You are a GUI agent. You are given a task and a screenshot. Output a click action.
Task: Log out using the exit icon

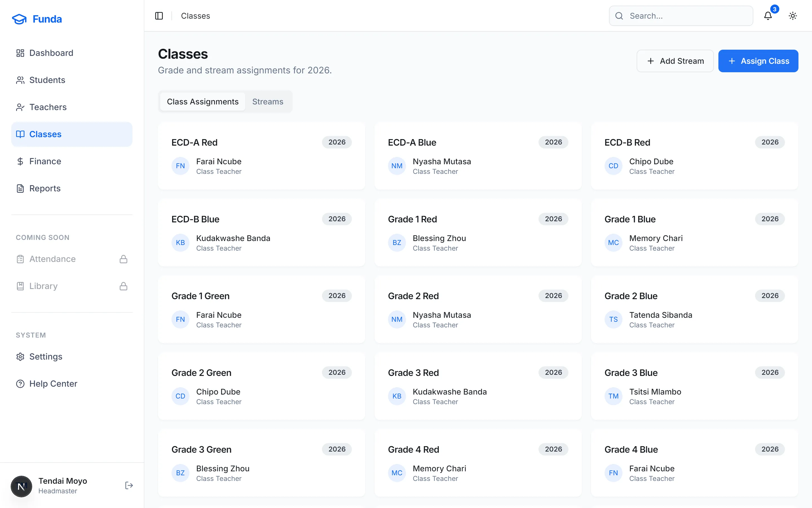point(129,485)
